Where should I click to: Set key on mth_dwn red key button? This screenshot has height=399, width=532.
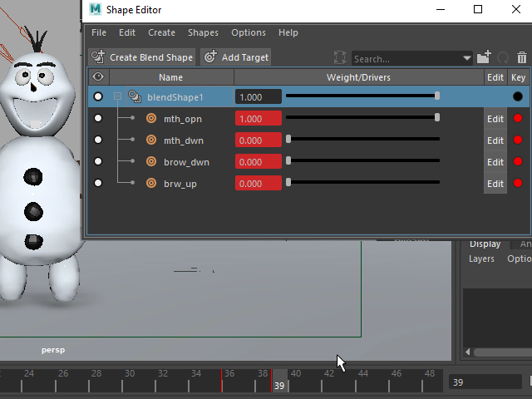point(518,140)
